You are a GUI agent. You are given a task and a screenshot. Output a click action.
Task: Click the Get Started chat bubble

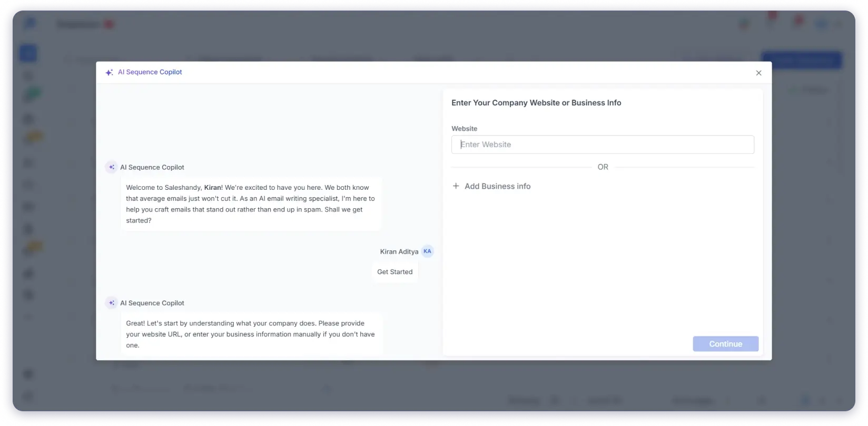click(394, 272)
